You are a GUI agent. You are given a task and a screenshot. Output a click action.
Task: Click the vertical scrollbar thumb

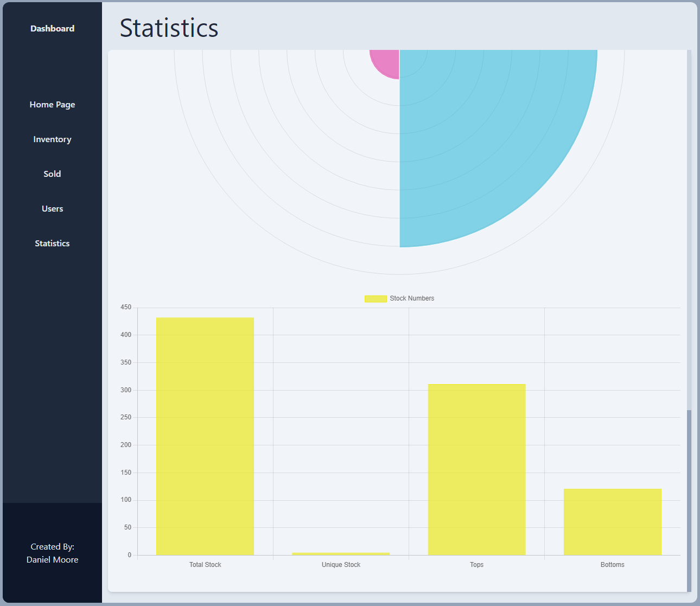pos(689,501)
